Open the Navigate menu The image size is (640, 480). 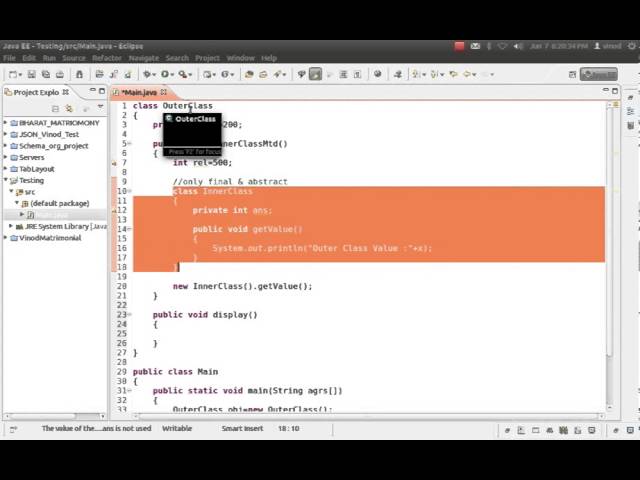click(144, 58)
